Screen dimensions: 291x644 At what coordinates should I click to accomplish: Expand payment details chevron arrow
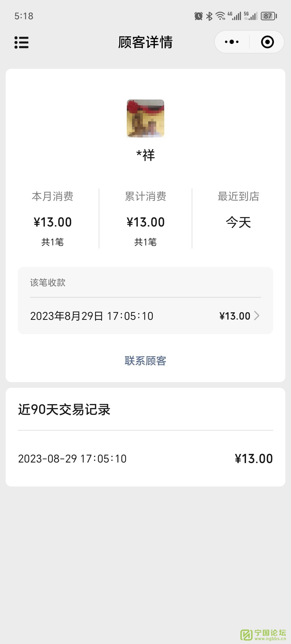[x=257, y=316]
